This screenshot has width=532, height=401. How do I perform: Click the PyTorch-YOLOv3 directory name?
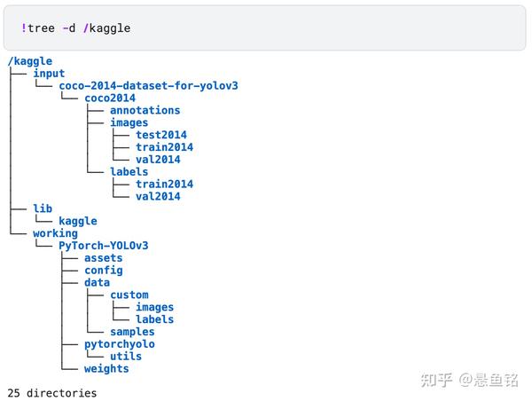104,246
